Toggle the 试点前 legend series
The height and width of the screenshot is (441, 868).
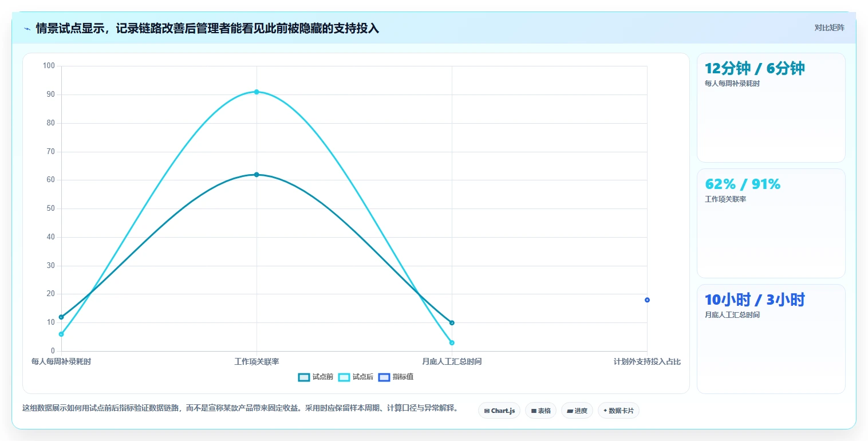315,377
